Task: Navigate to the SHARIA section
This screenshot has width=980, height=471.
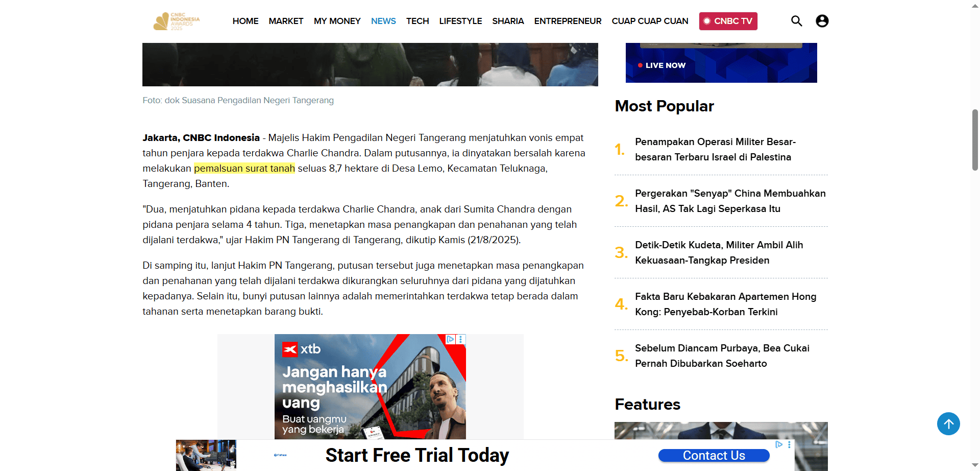Action: pos(508,21)
